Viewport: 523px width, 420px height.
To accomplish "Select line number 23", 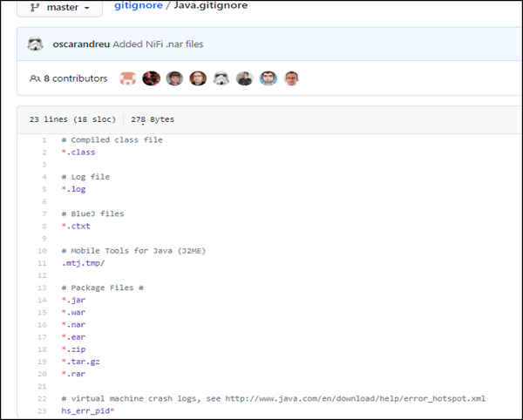I will click(x=42, y=411).
